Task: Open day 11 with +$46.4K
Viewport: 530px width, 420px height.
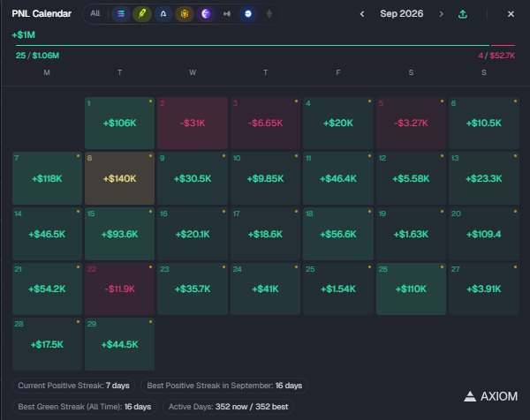Action: (x=338, y=178)
